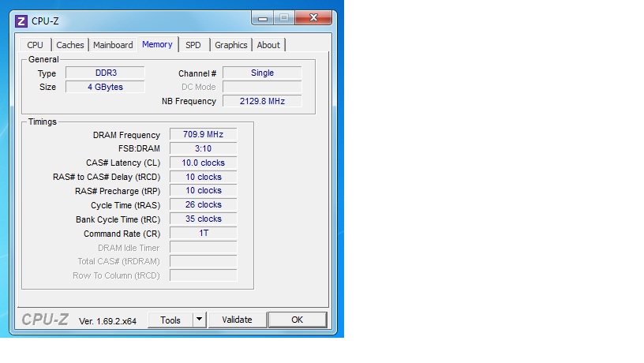The width and height of the screenshot is (644, 363).
Task: Close the CPU-Z window
Action: click(313, 17)
